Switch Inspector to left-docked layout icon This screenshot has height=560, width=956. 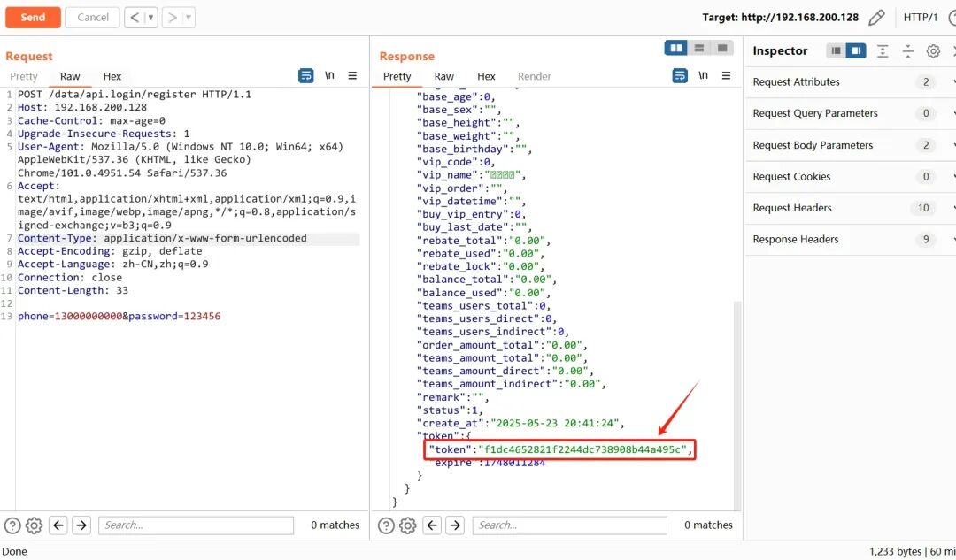tap(836, 50)
